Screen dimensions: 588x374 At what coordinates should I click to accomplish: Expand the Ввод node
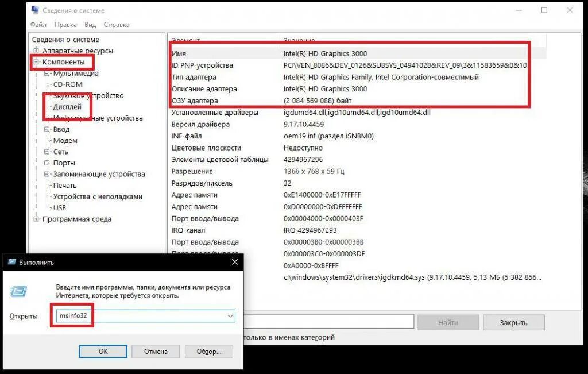[47, 129]
